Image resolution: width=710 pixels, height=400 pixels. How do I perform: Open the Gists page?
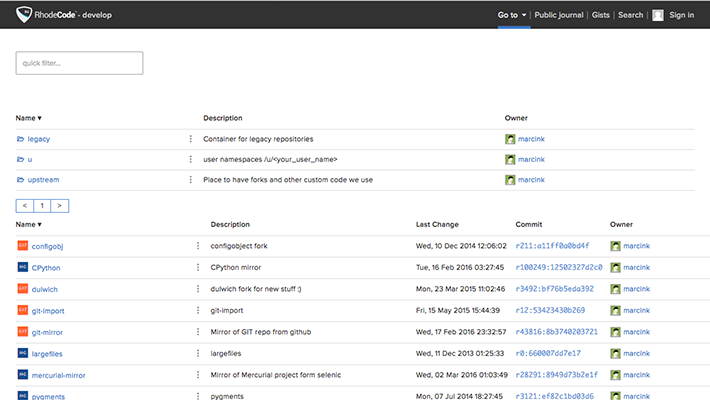click(x=600, y=15)
